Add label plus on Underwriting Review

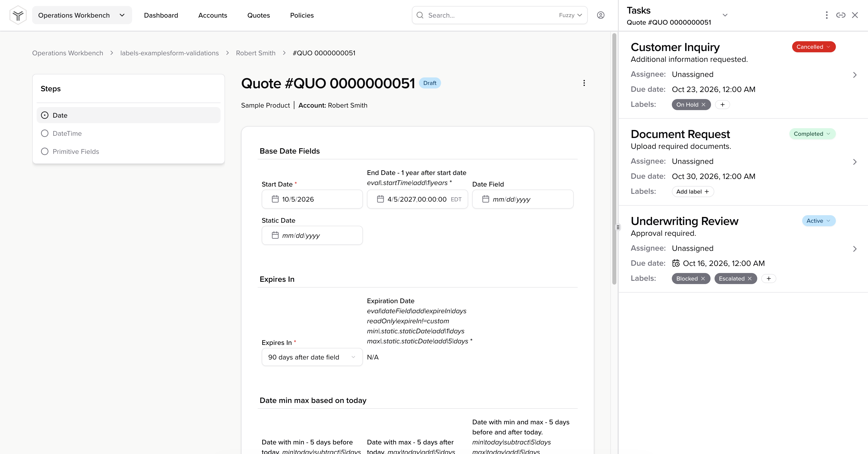[769, 279]
